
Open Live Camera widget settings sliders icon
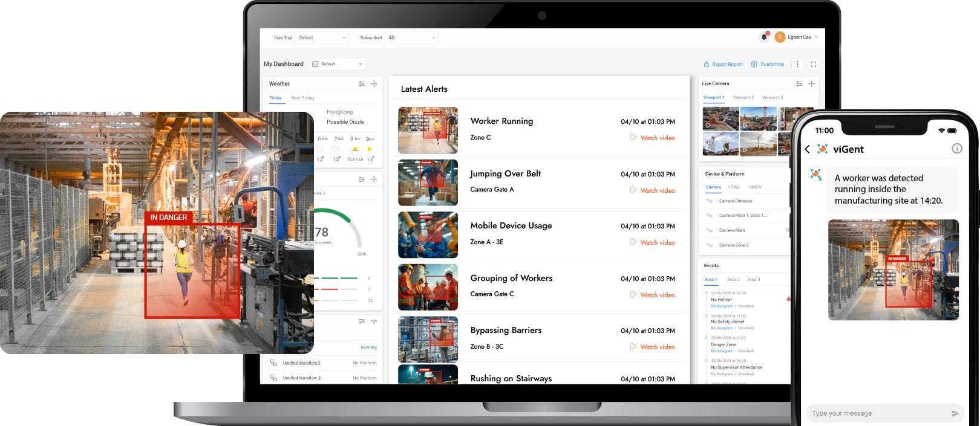tap(799, 84)
